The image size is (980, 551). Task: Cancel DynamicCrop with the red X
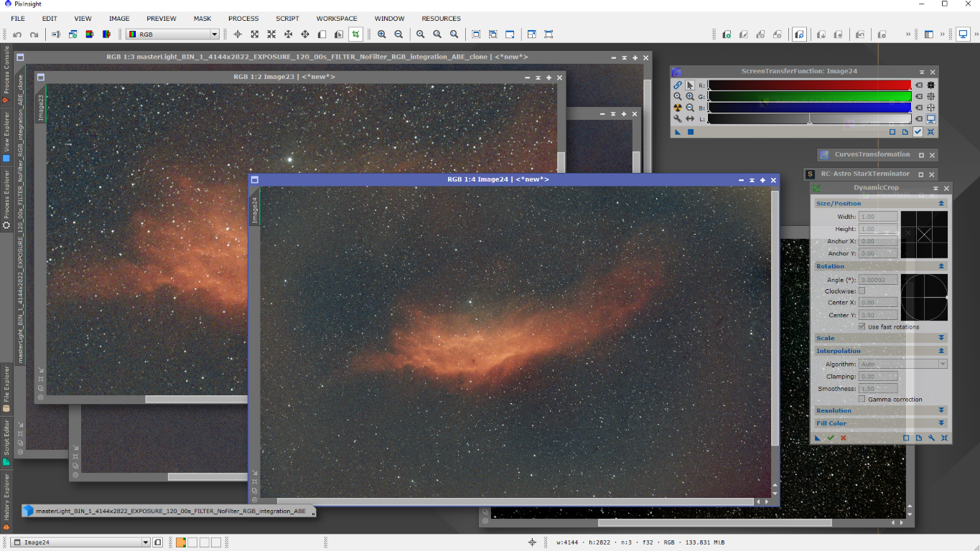click(x=844, y=438)
